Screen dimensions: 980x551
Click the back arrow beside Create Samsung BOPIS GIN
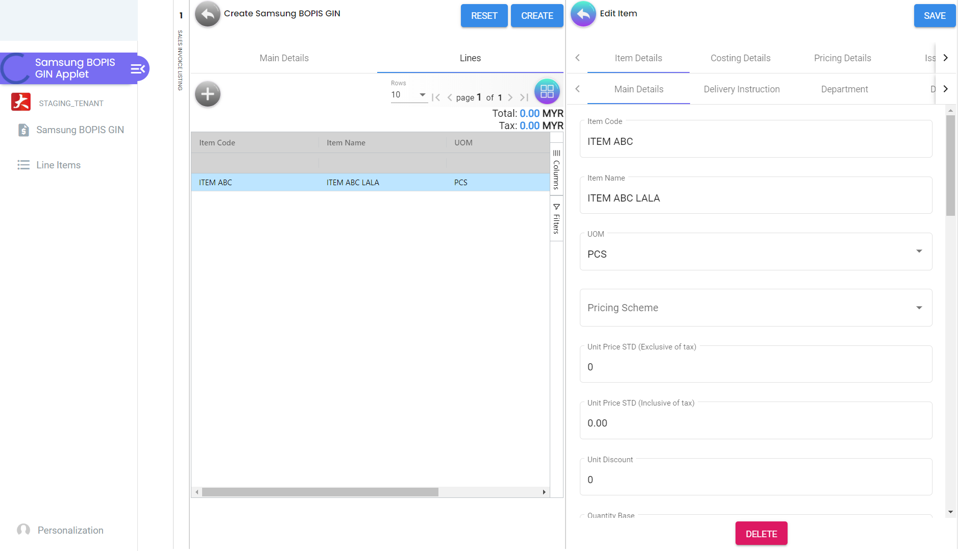point(207,14)
